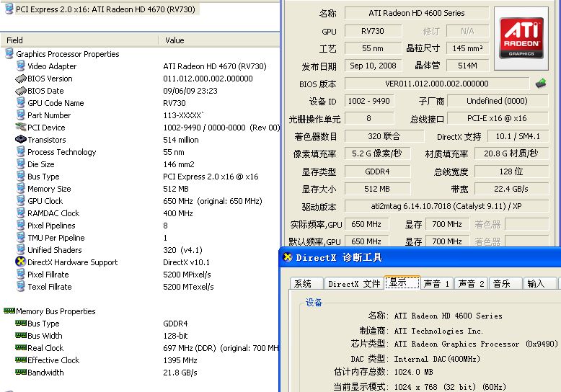This screenshot has width=561, height=392.
Task: Click the DirectX diagnostic tool title icon
Action: click(x=287, y=257)
